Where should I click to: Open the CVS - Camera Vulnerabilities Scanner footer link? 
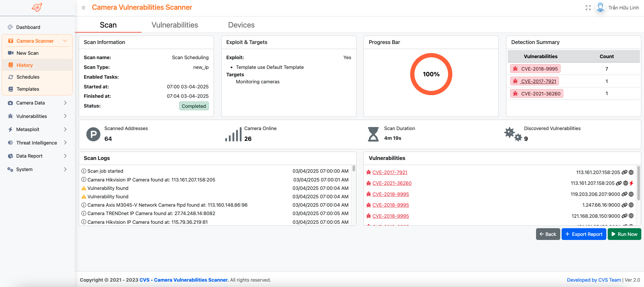[184, 280]
